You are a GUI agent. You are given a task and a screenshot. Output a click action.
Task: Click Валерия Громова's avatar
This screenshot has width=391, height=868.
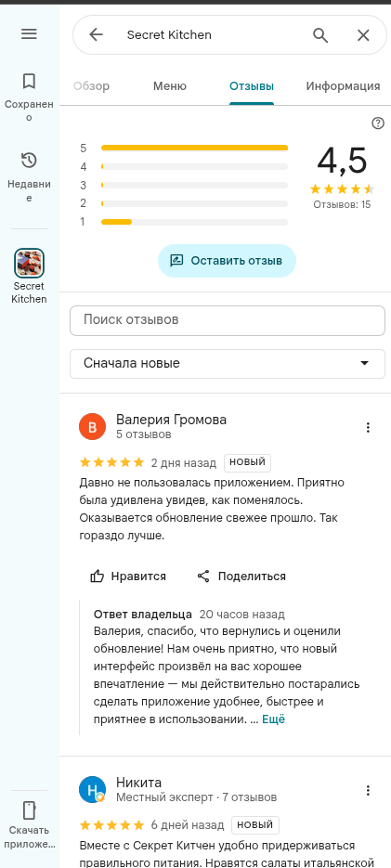[93, 427]
